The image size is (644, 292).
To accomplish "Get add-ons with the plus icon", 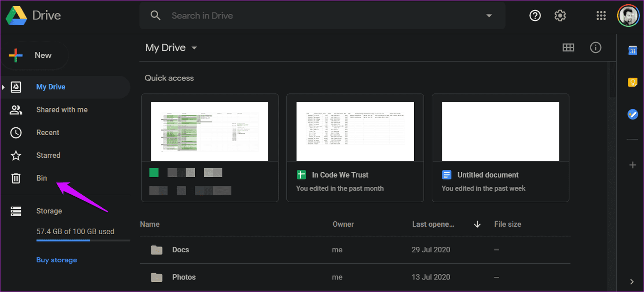I will coord(632,165).
